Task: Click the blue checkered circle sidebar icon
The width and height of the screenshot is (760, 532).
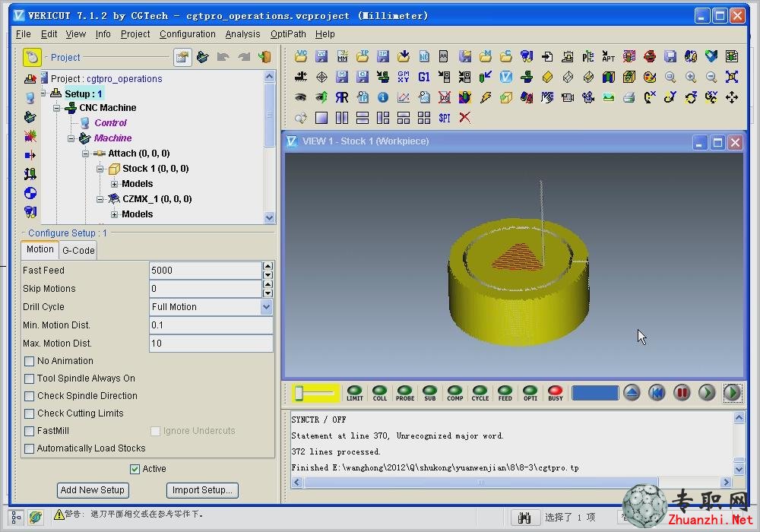Action: pos(30,193)
